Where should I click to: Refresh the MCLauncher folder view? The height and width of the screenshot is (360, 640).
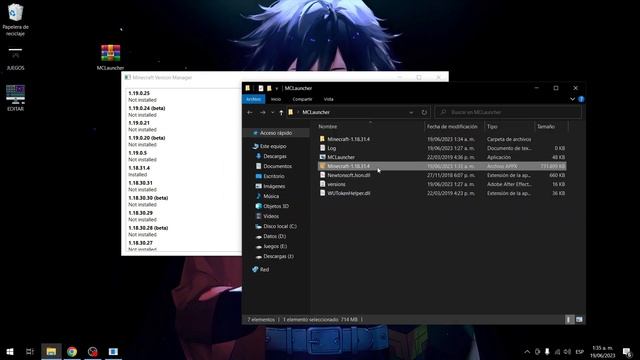click(x=424, y=112)
